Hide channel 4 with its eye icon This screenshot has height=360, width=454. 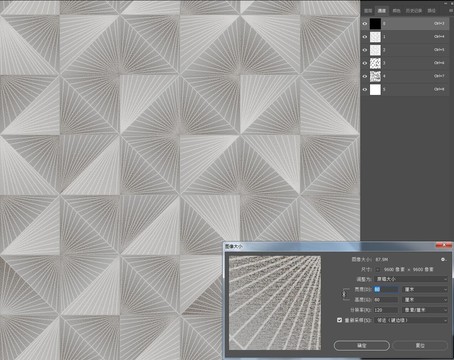pyautogui.click(x=365, y=76)
